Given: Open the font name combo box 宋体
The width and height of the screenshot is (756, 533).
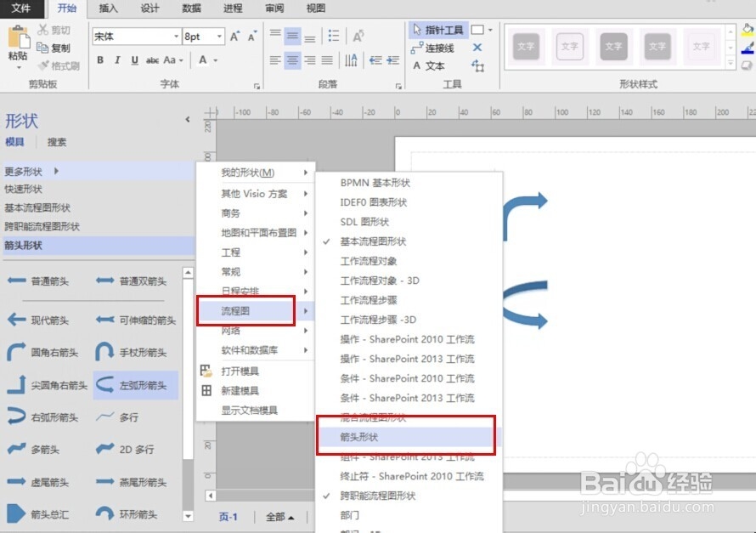Looking at the screenshot, I should (x=137, y=37).
